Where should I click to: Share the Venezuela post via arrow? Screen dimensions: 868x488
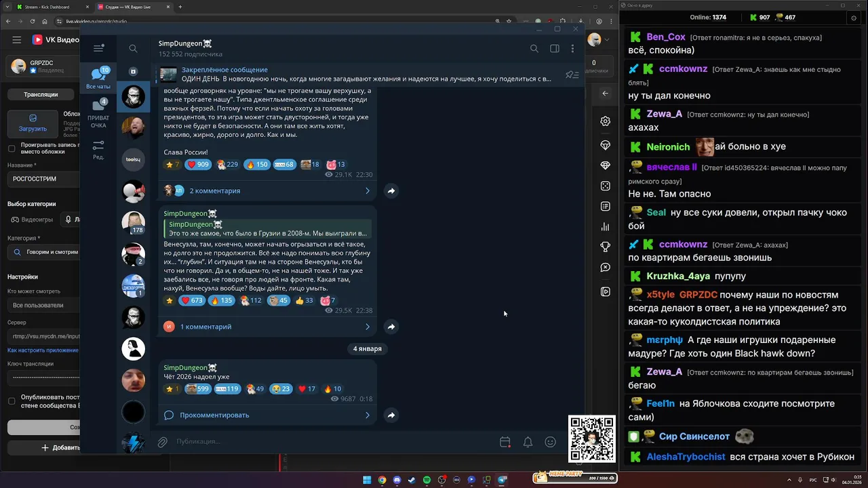tap(391, 327)
